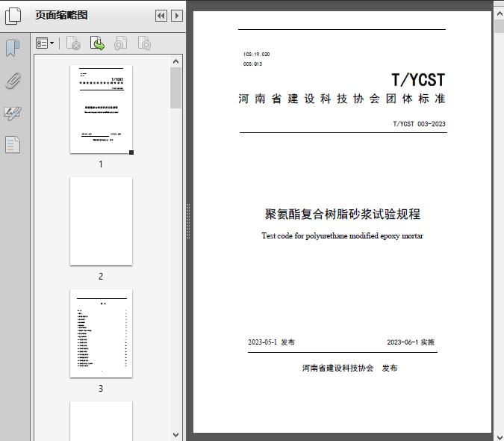This screenshot has width=504, height=441.
Task: Click page number label 2 under thumbnail
Action: tap(101, 277)
